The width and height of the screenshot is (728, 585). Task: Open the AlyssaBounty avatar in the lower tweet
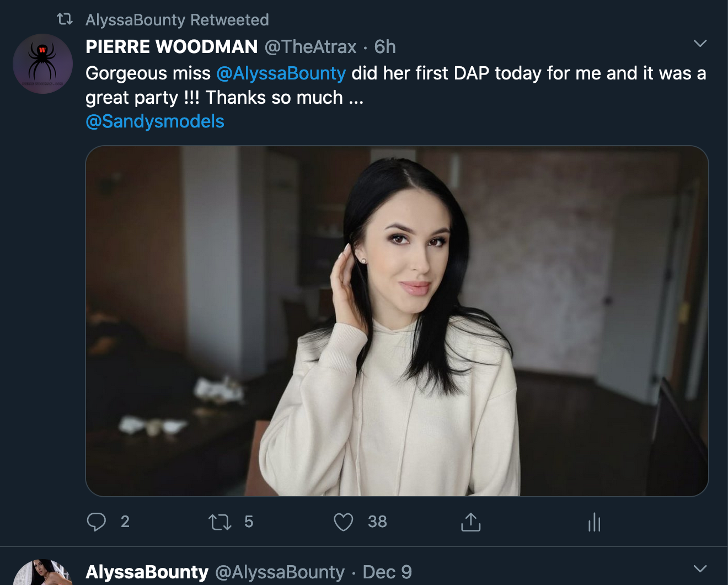pos(42,574)
